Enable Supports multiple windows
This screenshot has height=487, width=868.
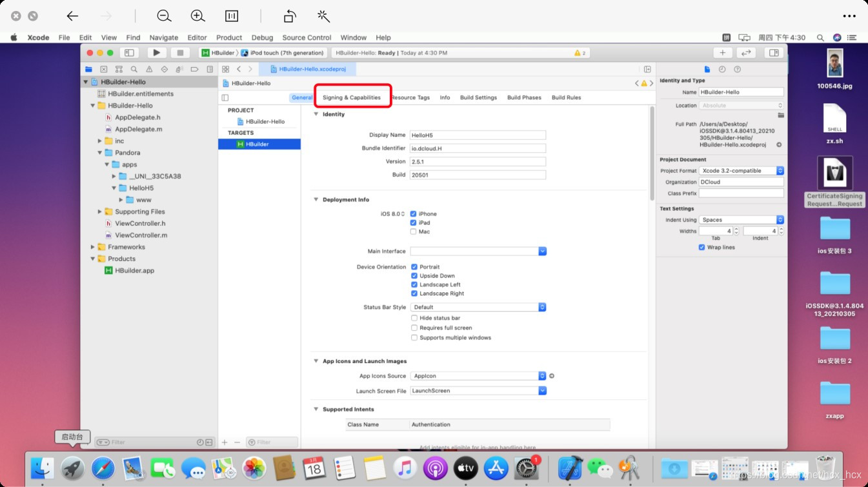pyautogui.click(x=414, y=337)
